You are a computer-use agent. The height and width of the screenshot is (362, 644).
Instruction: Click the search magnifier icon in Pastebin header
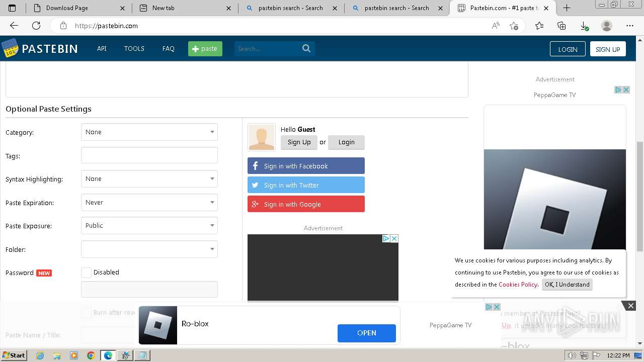[306, 48]
